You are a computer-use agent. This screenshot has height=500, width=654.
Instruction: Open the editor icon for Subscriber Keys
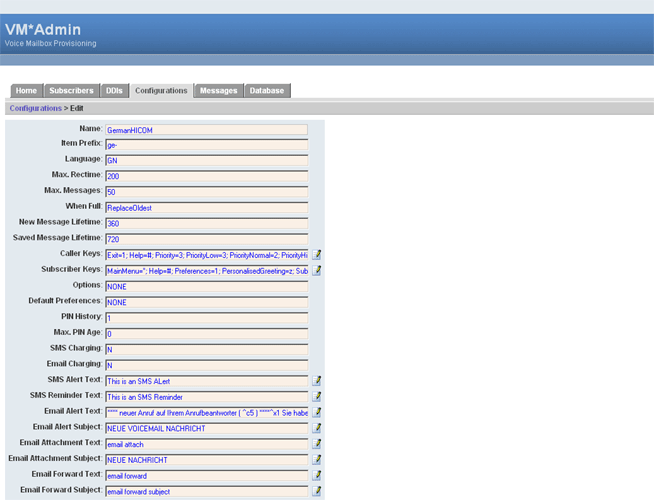(317, 270)
